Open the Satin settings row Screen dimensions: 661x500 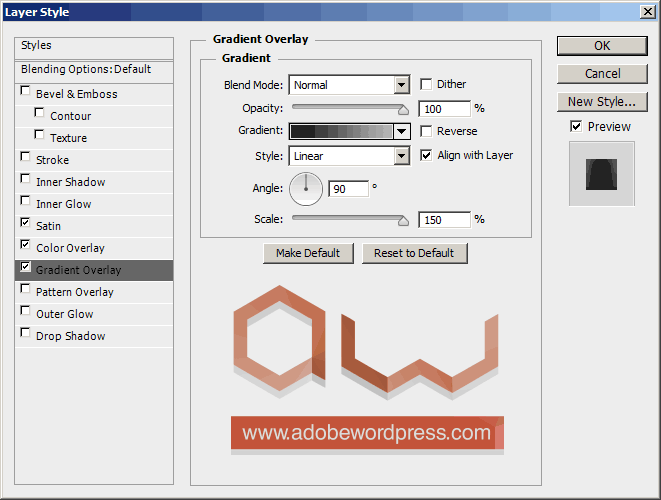click(x=94, y=226)
